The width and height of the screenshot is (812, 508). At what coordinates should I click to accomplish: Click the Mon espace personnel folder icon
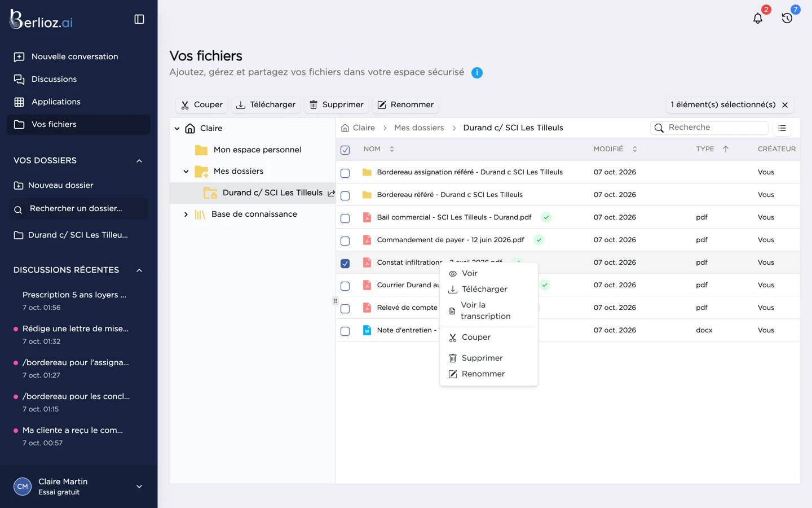click(201, 150)
